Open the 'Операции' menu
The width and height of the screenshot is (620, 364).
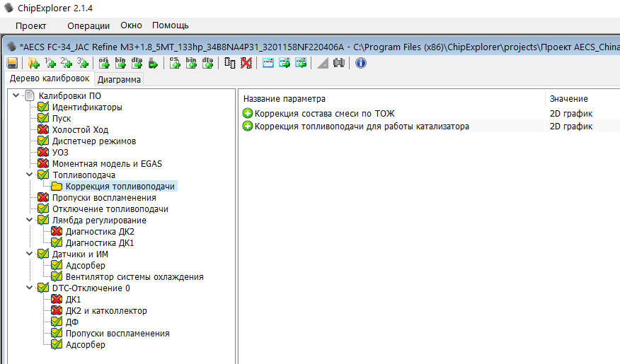pyautogui.click(x=88, y=25)
